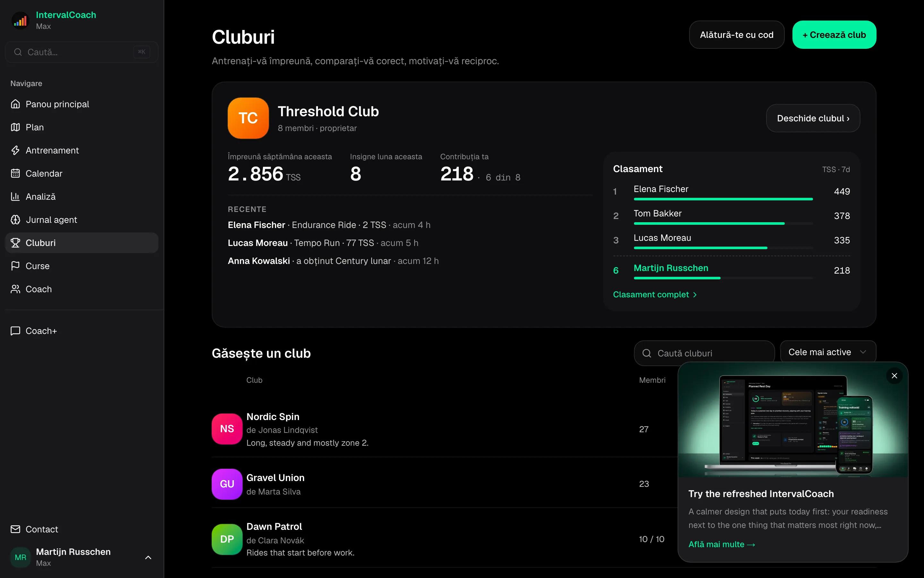
Task: Click the Coach+ chat bubble icon
Action: [15, 331]
